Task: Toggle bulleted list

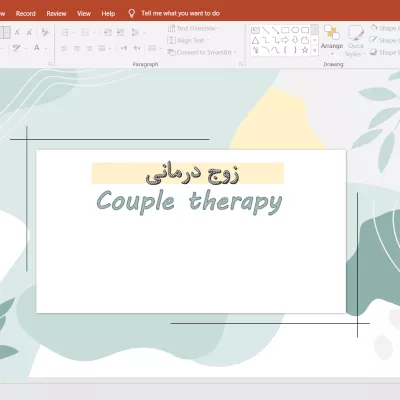Action: [65, 32]
